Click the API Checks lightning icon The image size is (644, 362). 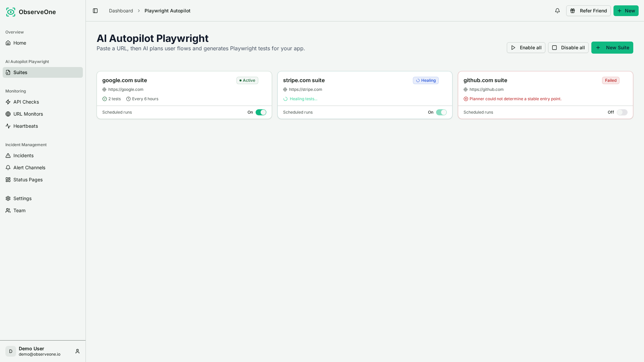(8, 102)
